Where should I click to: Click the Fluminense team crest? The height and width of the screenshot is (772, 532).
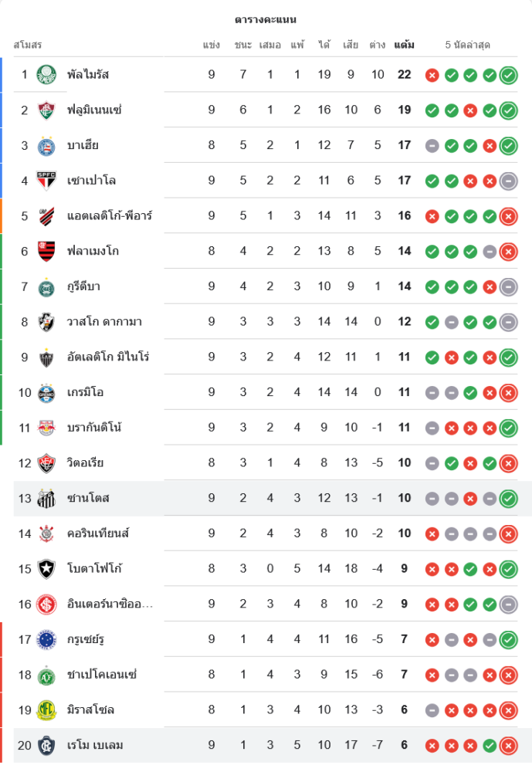point(46,110)
